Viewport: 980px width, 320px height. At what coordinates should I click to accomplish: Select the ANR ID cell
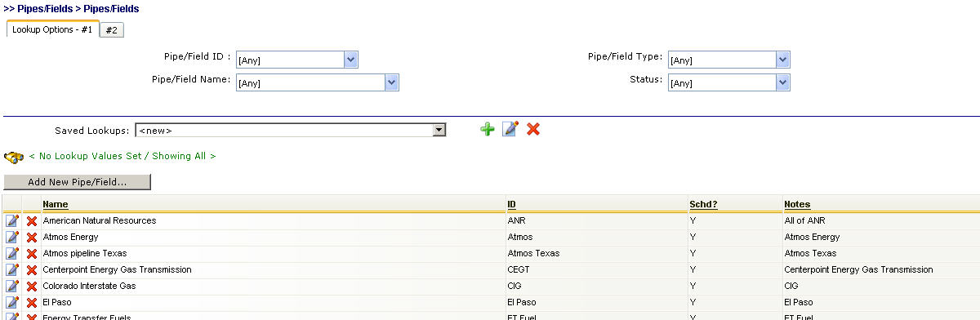click(x=516, y=220)
